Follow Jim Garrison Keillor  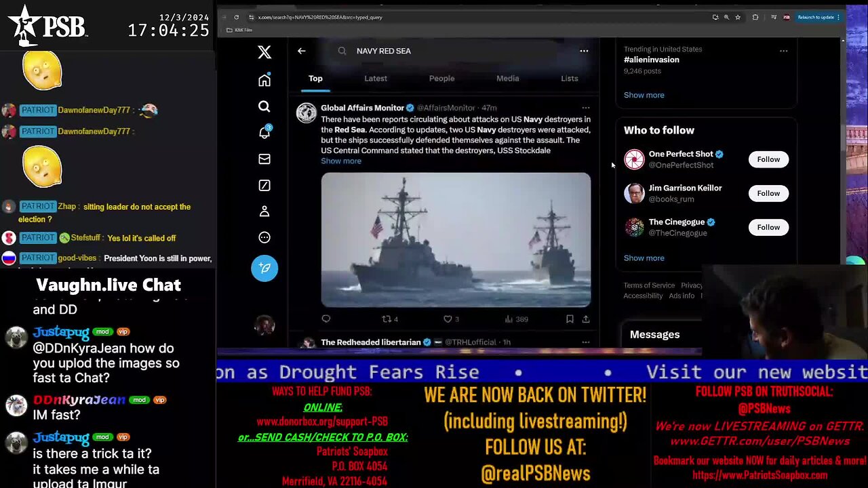768,193
